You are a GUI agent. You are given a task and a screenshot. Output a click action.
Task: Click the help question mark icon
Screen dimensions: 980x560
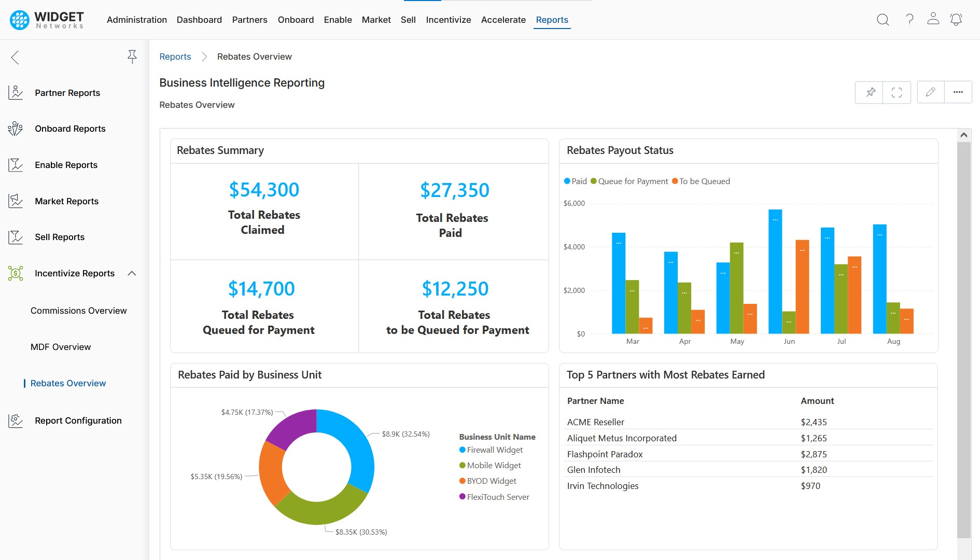(909, 20)
